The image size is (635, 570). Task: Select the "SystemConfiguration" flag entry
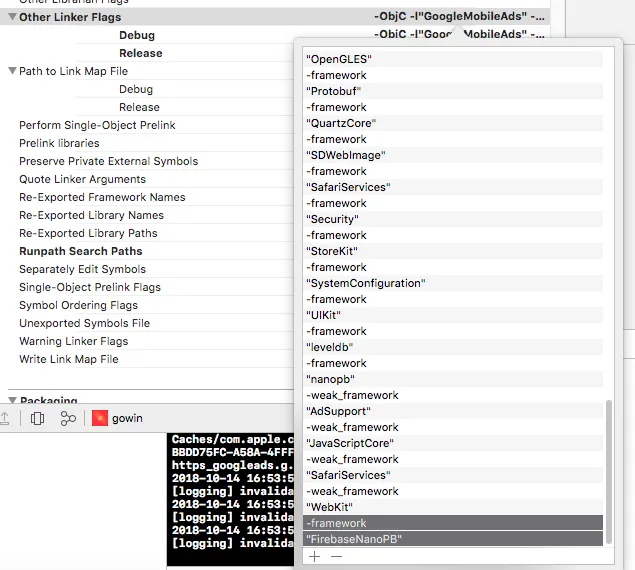[453, 283]
